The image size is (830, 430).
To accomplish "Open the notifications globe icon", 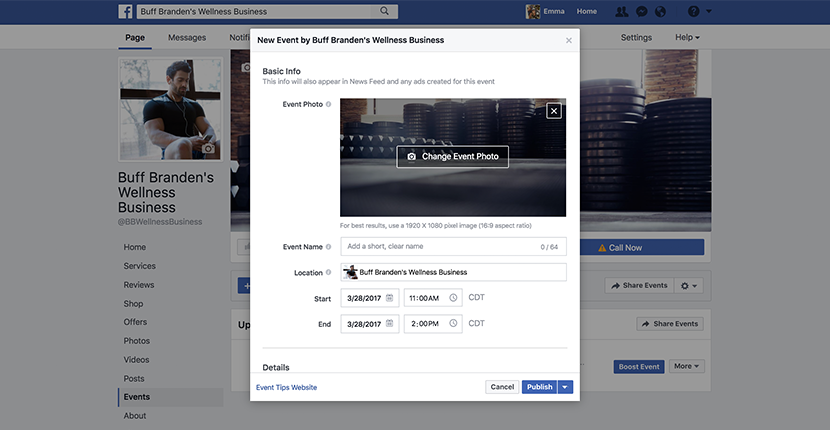I will pos(660,12).
